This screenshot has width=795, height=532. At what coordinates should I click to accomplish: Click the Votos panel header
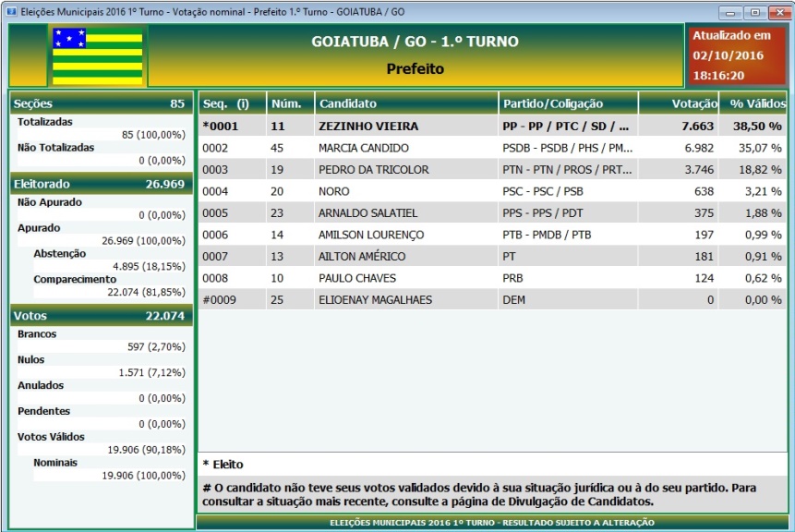(x=102, y=316)
